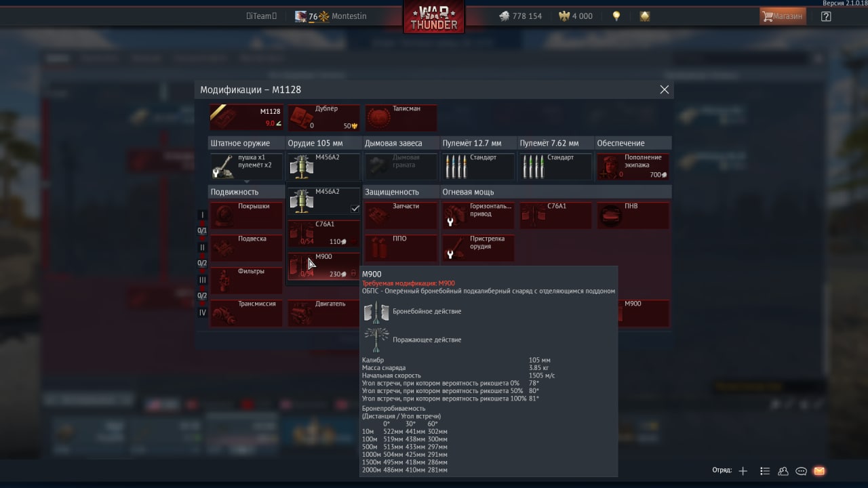This screenshot has width=868, height=488.
Task: Select the Трансмиссия modification
Action: [x=246, y=313]
